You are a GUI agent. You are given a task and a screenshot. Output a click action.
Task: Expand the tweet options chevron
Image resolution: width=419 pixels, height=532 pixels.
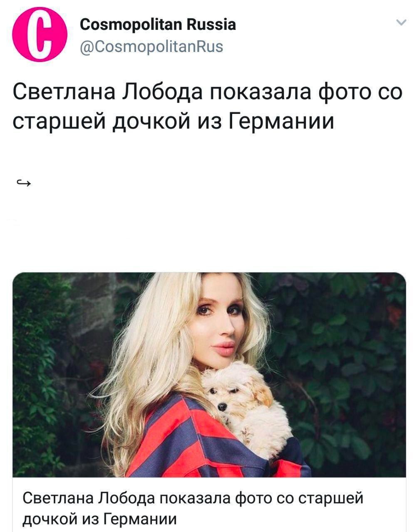coord(401,23)
